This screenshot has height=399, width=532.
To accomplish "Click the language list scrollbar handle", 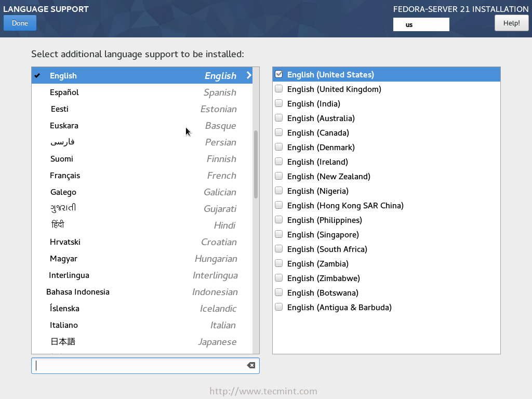I will [256, 164].
